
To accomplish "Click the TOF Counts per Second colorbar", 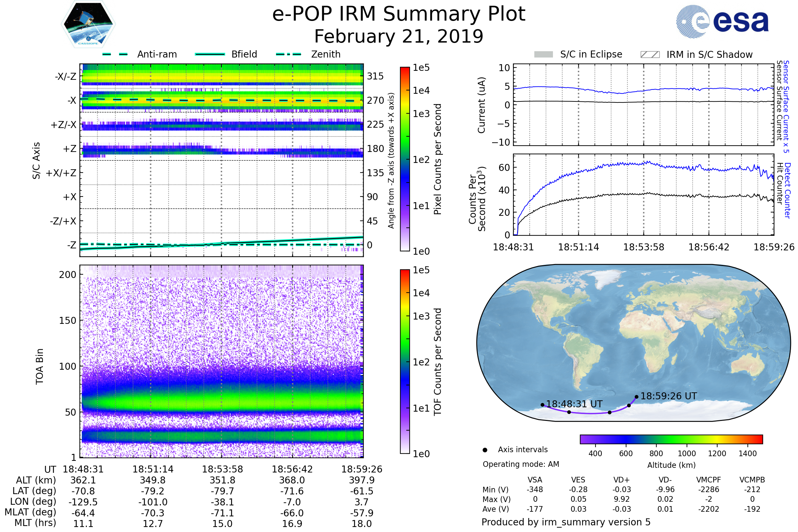I will (405, 361).
